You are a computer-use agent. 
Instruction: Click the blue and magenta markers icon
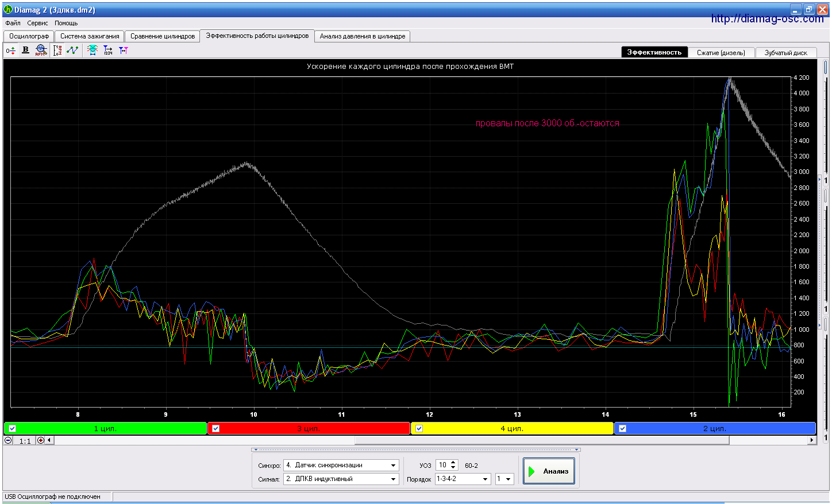[x=123, y=51]
